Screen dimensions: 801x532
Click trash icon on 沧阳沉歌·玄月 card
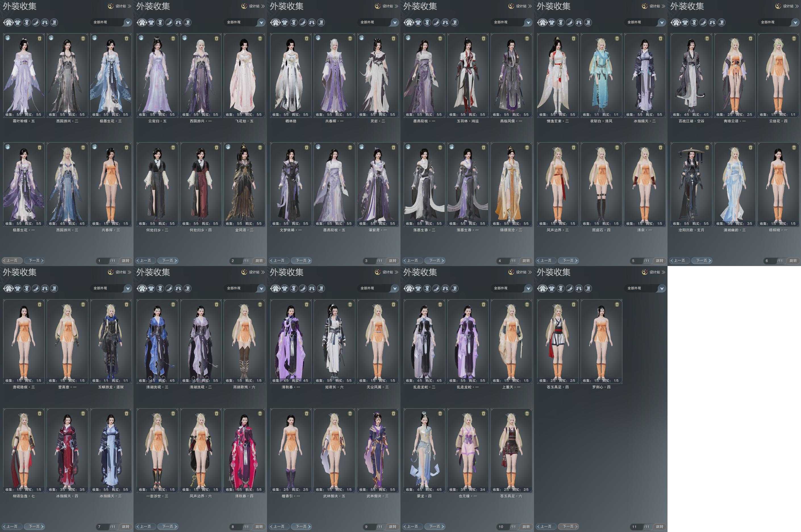click(x=707, y=148)
